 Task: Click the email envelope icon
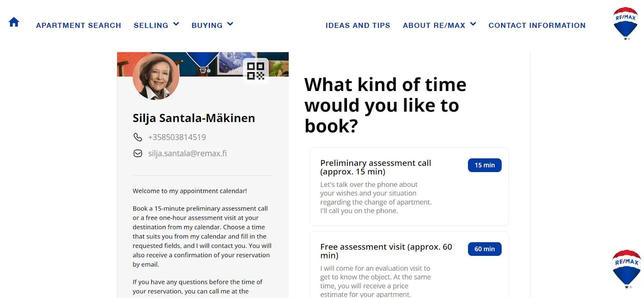(138, 153)
